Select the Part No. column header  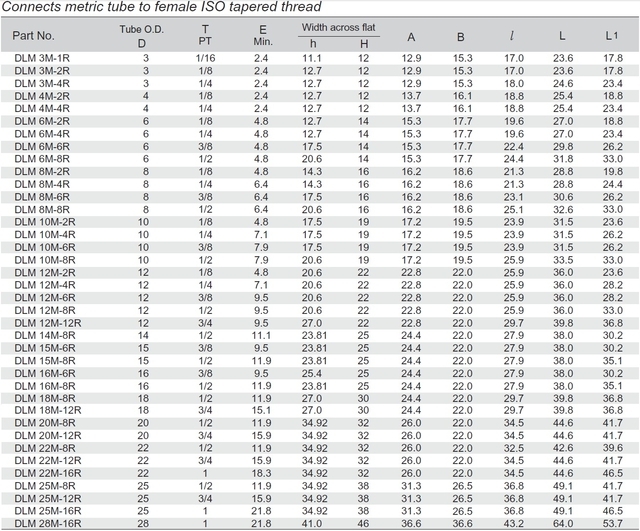[33, 36]
